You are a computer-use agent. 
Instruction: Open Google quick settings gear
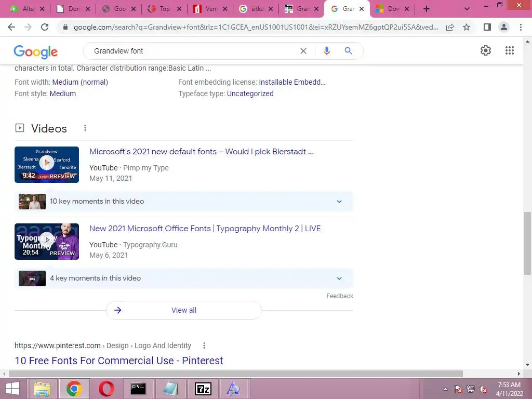(486, 50)
